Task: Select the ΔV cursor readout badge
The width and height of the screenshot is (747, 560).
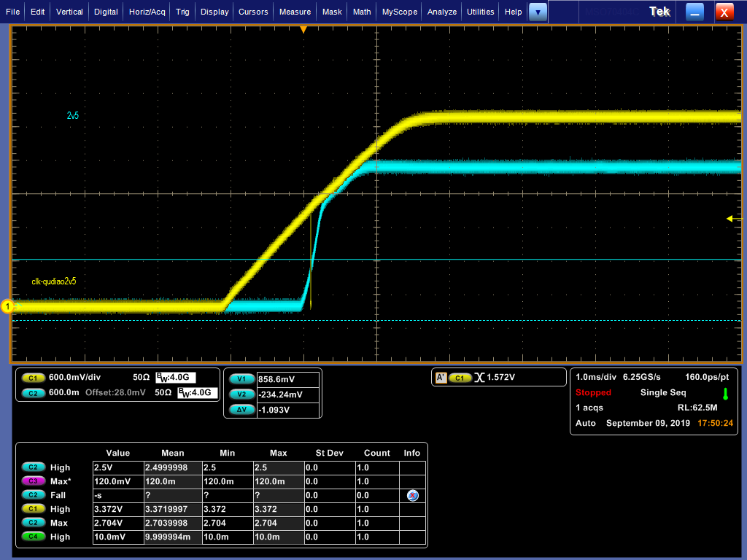Action: [240, 410]
